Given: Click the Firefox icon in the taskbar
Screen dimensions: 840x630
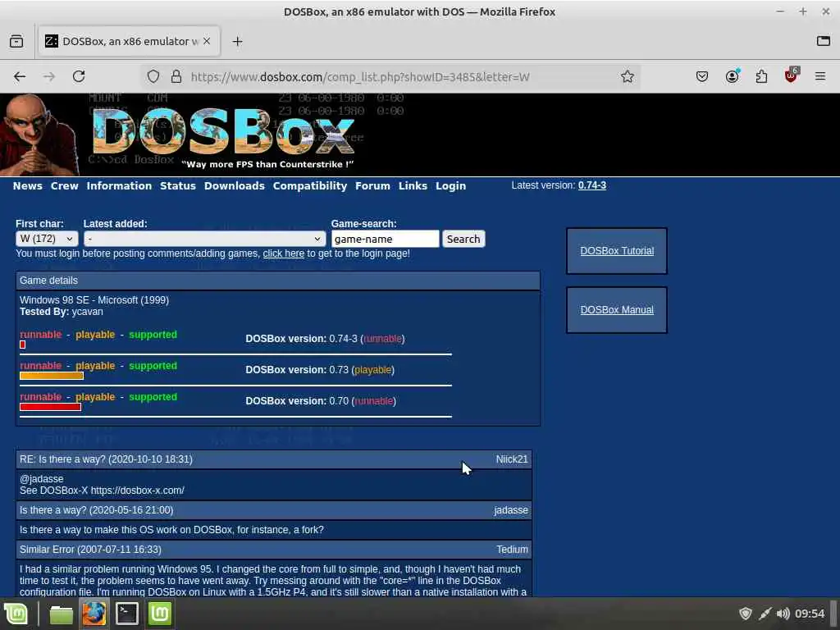Looking at the screenshot, I should point(94,614).
